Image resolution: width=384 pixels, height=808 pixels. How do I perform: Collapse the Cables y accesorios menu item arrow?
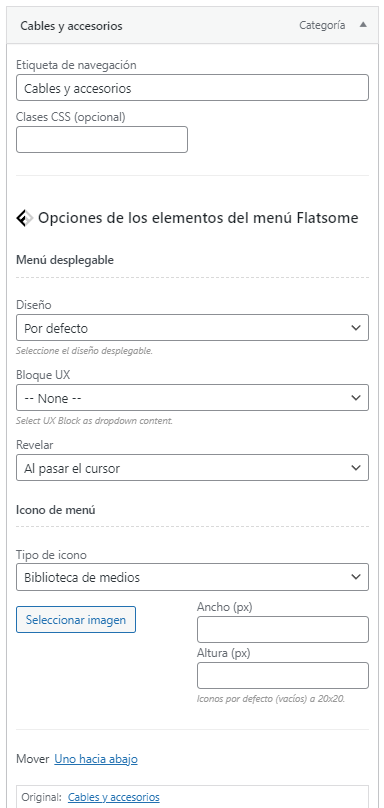[x=363, y=25]
